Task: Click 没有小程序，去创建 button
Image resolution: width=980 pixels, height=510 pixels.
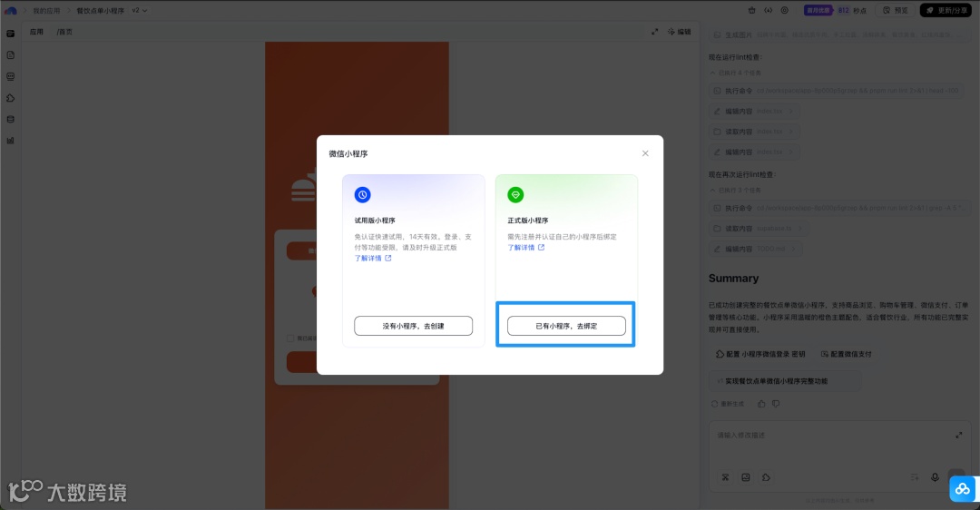Action: pyautogui.click(x=413, y=326)
